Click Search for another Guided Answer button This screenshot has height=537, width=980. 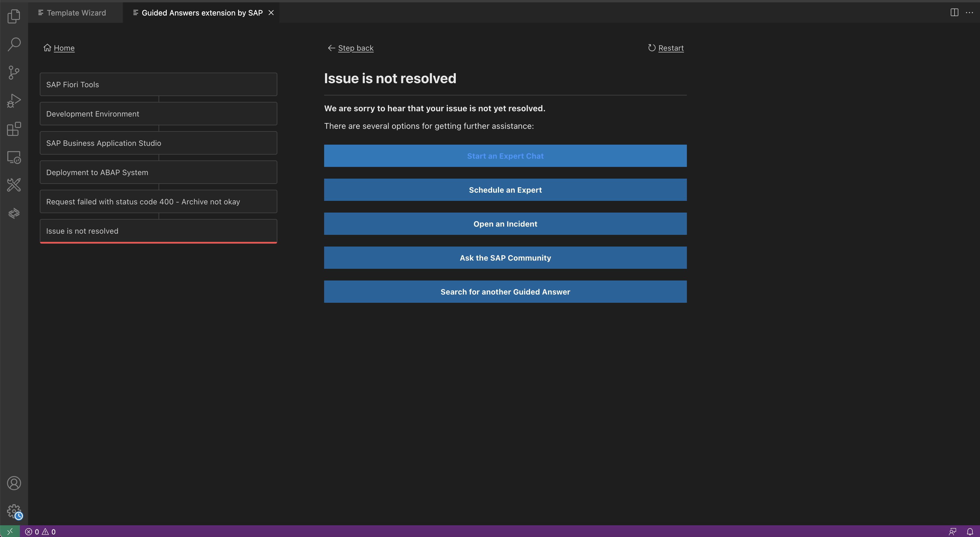[x=505, y=292]
